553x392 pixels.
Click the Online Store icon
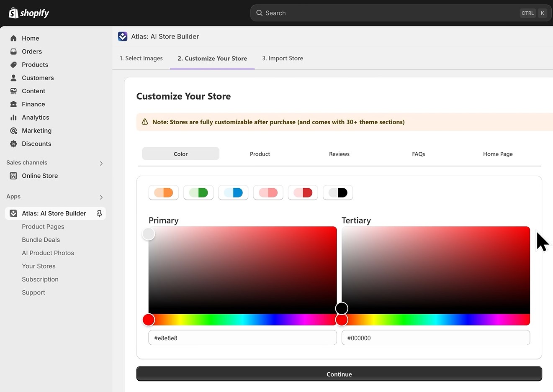coord(13,176)
